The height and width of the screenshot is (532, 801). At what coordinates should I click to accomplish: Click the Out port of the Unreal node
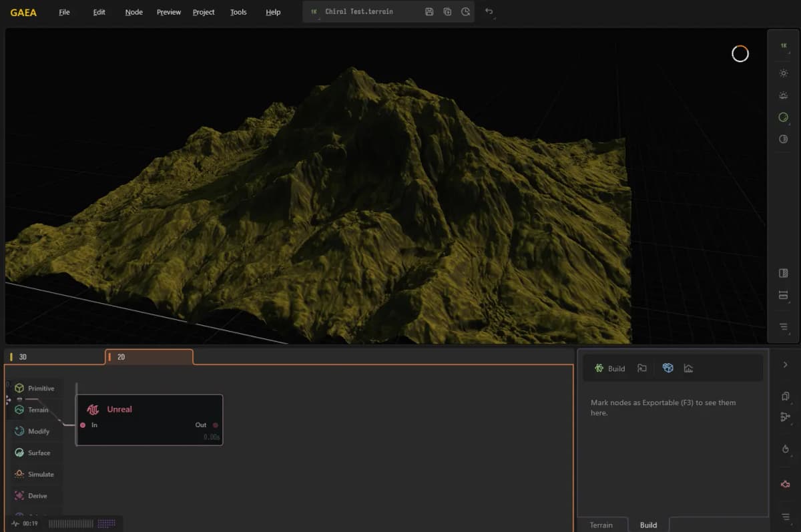coord(216,425)
